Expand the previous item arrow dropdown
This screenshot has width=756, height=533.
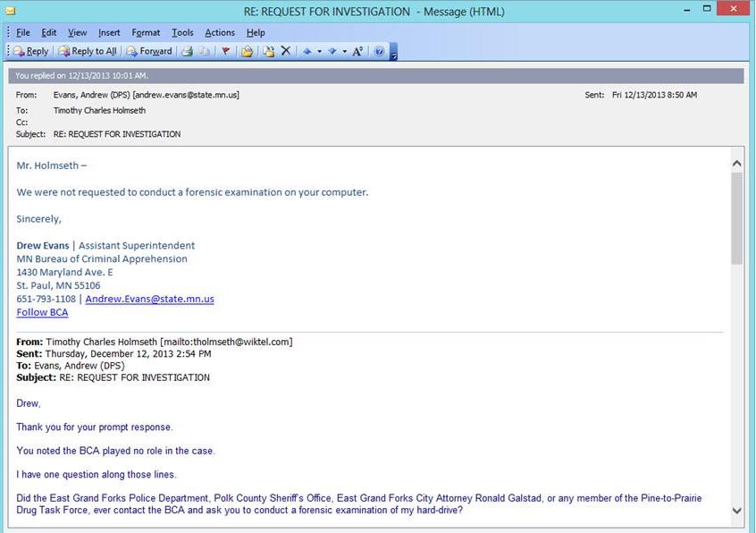pos(319,51)
